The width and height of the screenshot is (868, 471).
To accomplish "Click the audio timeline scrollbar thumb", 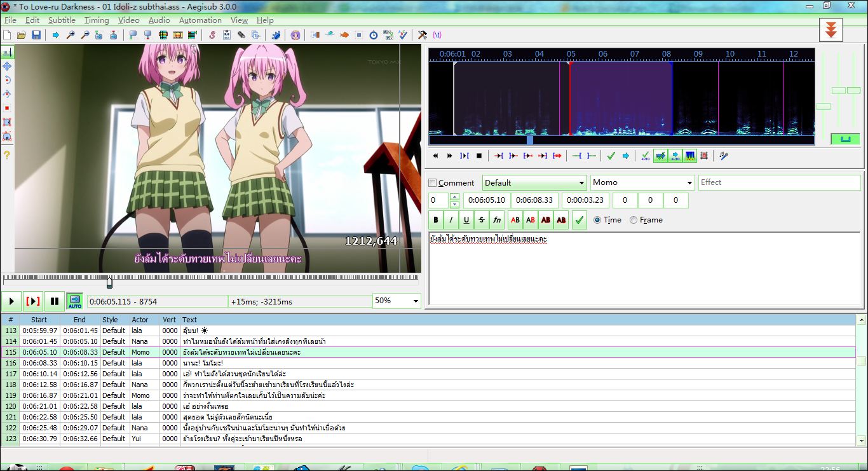I will click(x=530, y=140).
